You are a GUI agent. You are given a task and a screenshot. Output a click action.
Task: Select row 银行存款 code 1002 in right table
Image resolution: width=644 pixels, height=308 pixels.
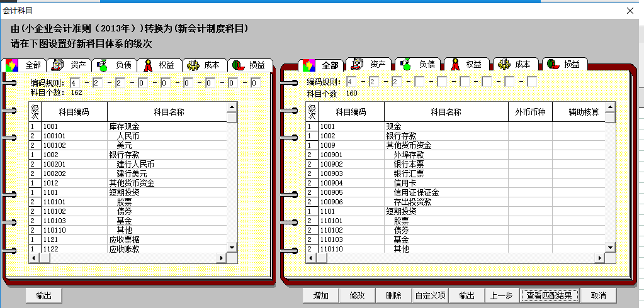(456, 136)
